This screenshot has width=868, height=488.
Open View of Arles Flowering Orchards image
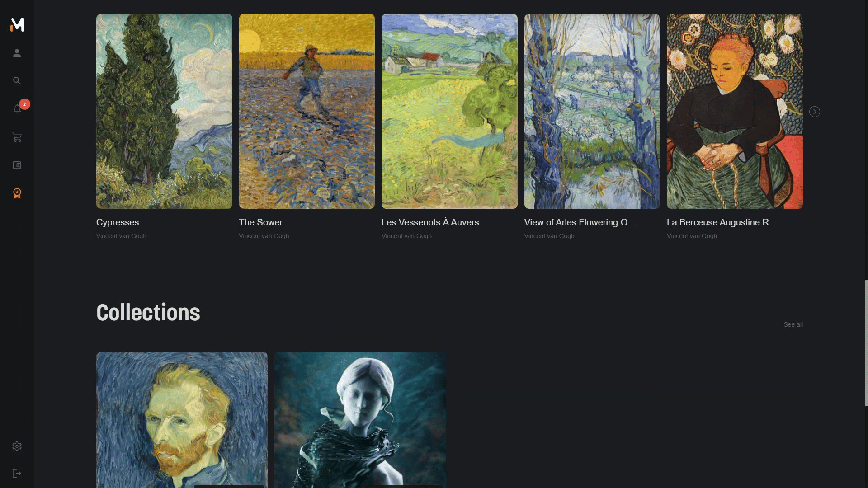[592, 111]
